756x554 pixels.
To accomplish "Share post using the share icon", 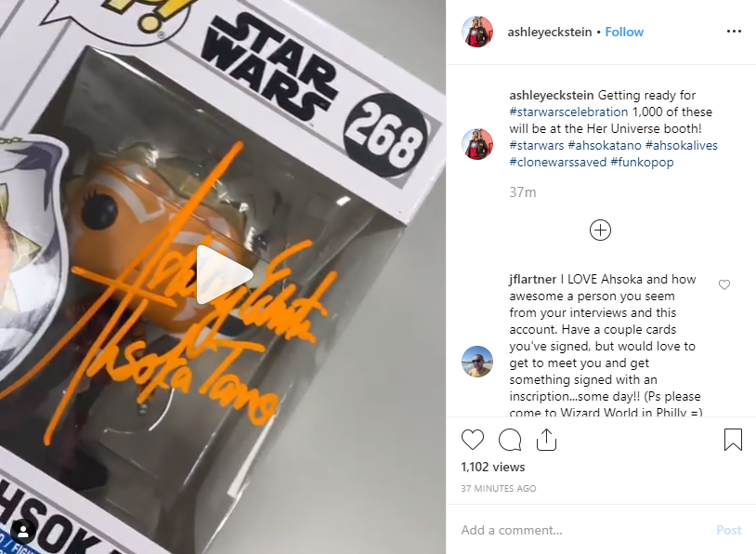I will click(x=546, y=440).
